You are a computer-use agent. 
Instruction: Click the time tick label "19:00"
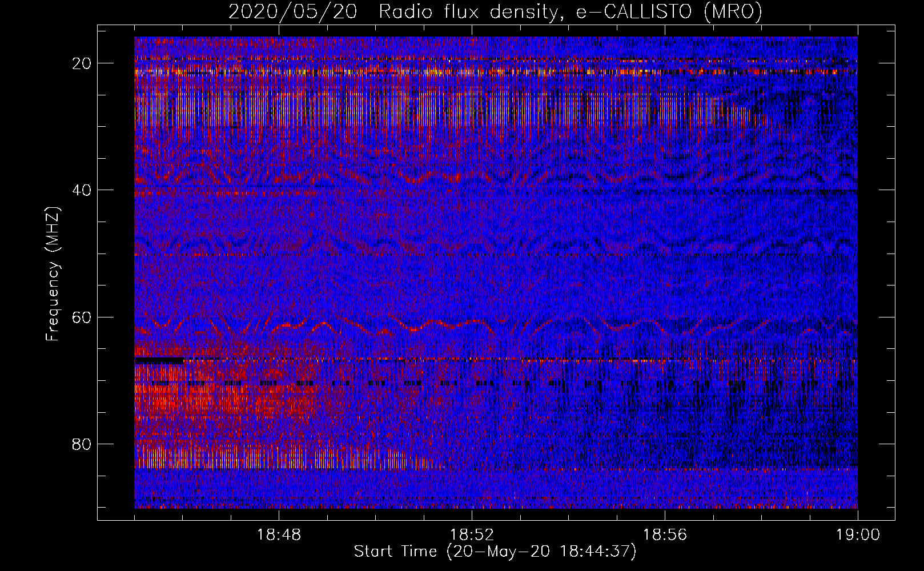coord(858,535)
